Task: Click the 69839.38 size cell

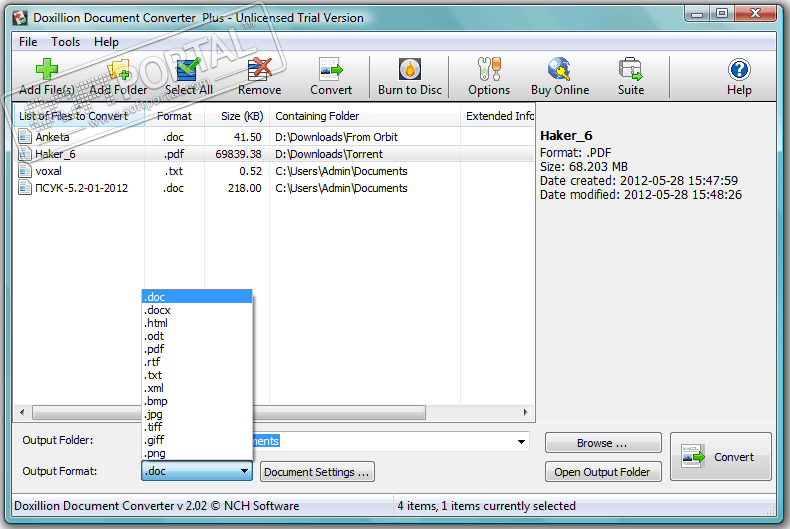Action: (238, 154)
